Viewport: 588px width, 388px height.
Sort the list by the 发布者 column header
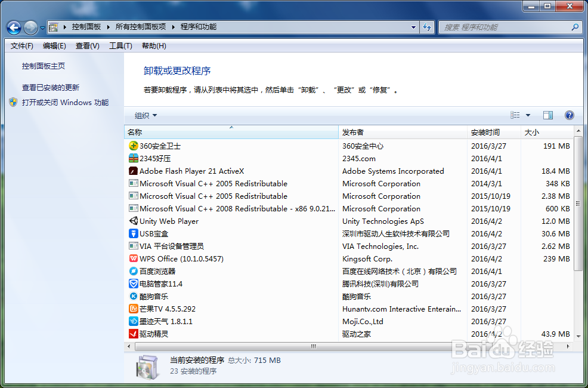403,132
